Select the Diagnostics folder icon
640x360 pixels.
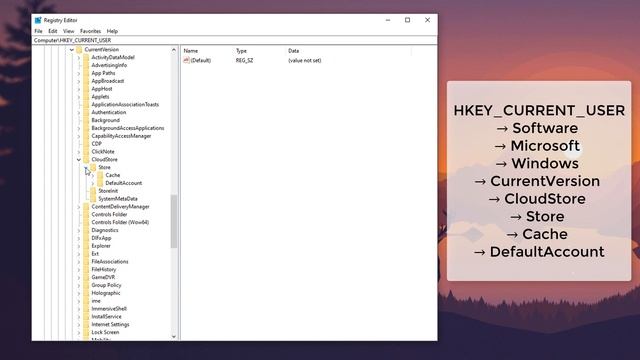coord(86,230)
